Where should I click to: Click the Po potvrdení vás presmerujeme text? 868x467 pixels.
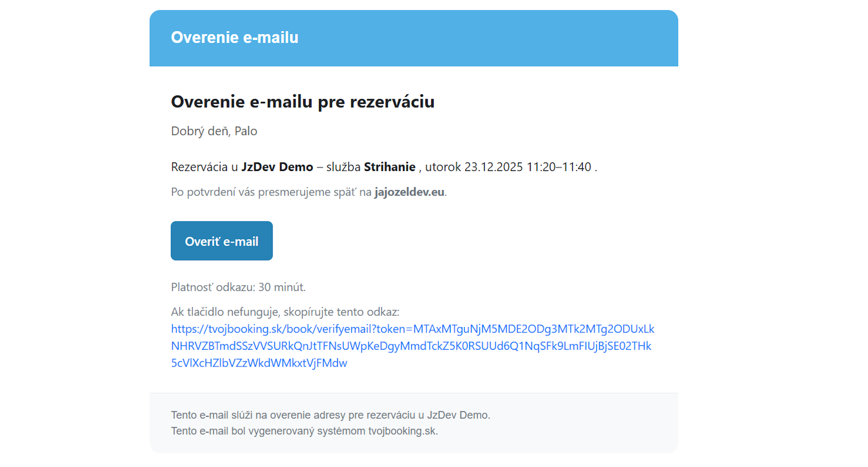click(271, 192)
